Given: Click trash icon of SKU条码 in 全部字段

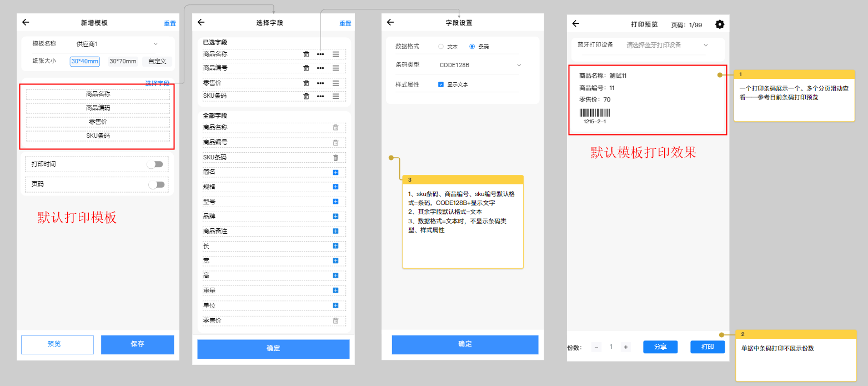Looking at the screenshot, I should pyautogui.click(x=335, y=158).
